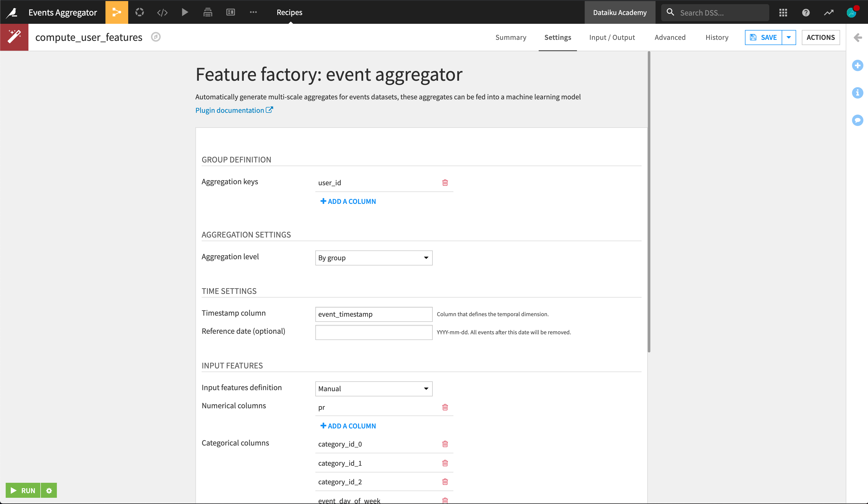Viewport: 868px width, 504px height.
Task: Click the code editor icon in toolbar
Action: pyautogui.click(x=162, y=12)
